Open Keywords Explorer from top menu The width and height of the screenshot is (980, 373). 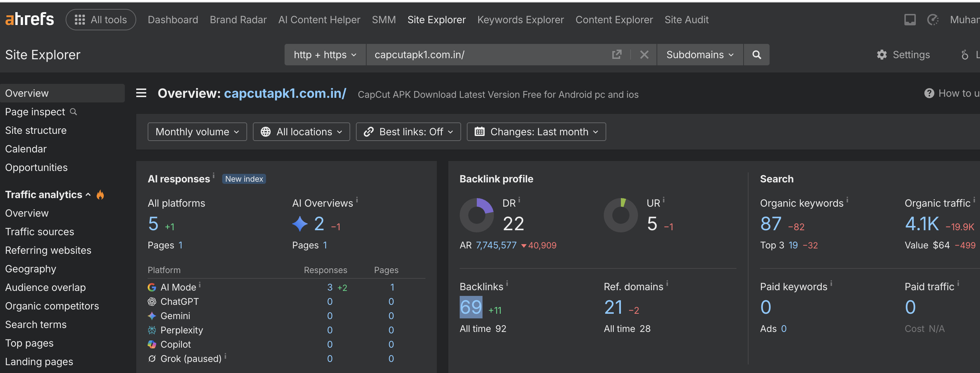click(x=520, y=19)
